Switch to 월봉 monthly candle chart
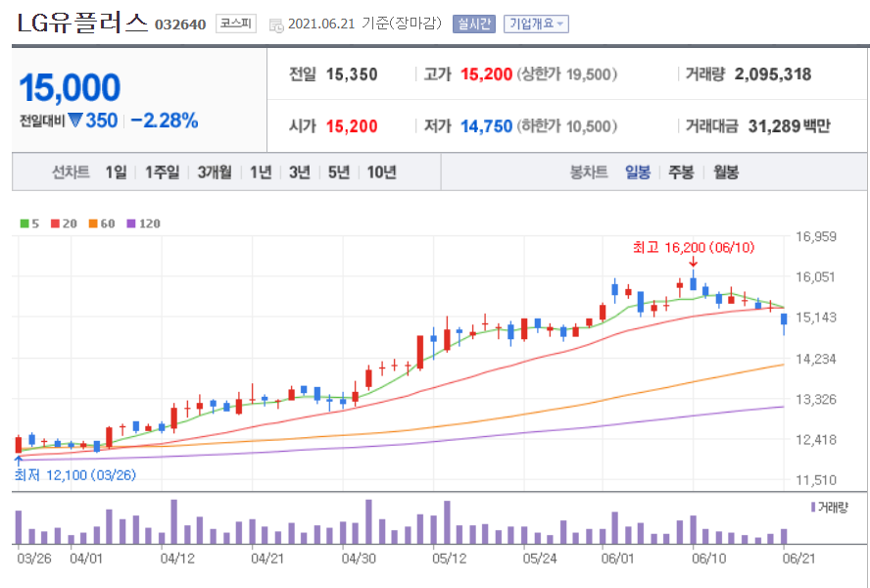Viewport: 870px width, 588px height. [x=726, y=172]
